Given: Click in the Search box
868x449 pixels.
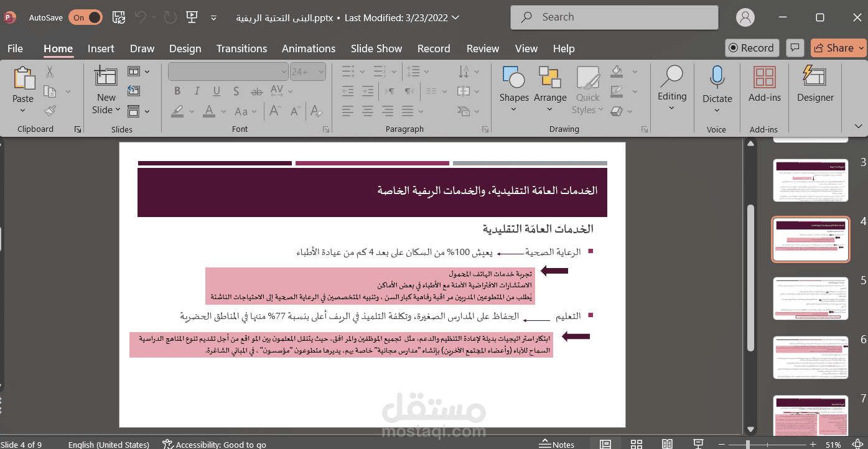Looking at the screenshot, I should (614, 17).
